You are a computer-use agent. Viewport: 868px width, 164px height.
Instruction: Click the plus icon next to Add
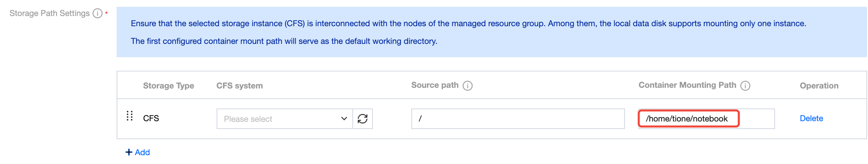click(129, 152)
